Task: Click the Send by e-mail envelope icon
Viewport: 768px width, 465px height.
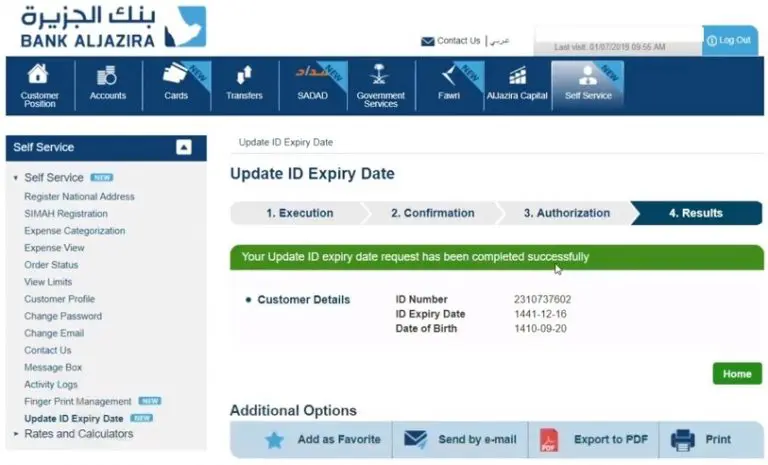Action: [x=415, y=439]
